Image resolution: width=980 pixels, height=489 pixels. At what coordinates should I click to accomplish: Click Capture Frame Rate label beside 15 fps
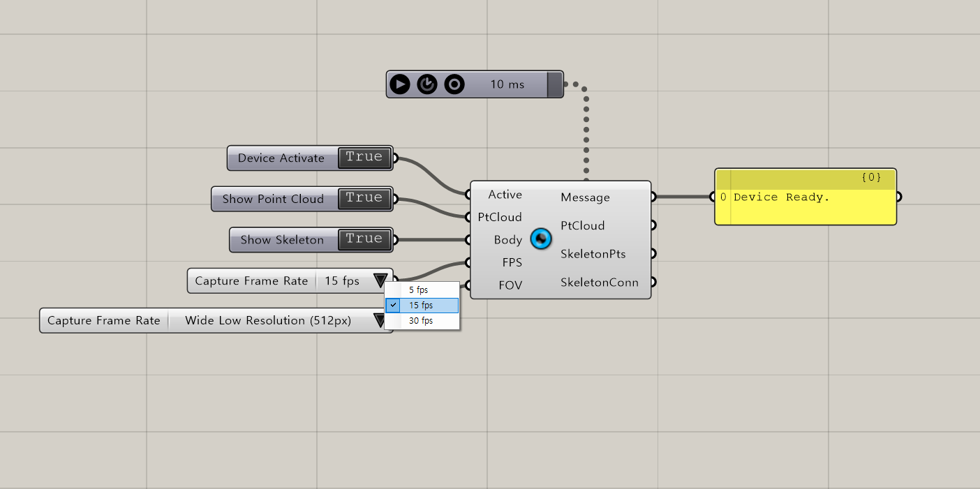point(251,280)
